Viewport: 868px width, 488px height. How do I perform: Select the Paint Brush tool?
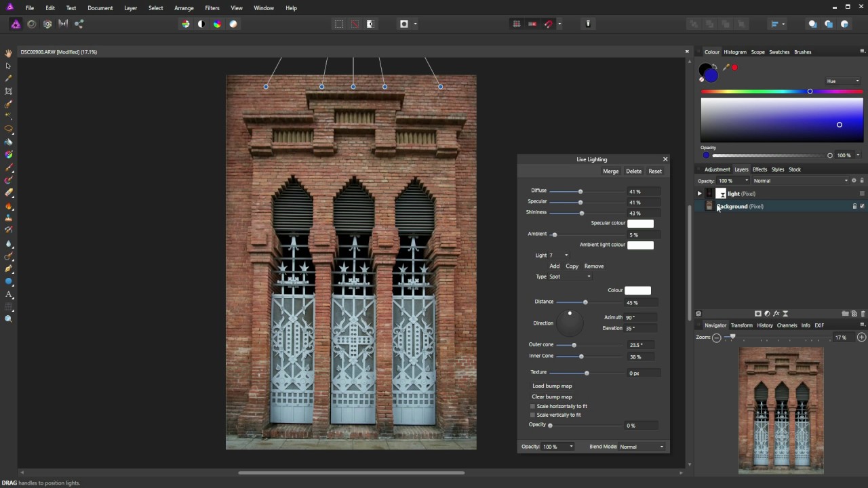click(8, 167)
